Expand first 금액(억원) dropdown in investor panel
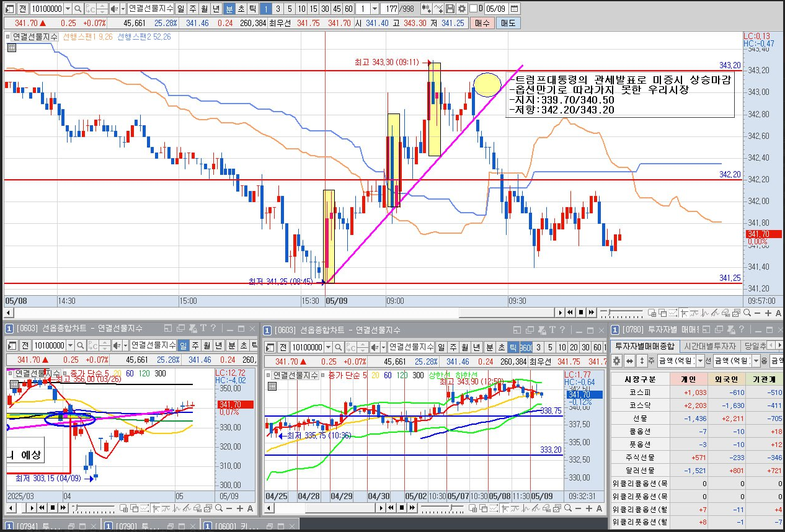This screenshot has width=785, height=532. click(x=700, y=361)
